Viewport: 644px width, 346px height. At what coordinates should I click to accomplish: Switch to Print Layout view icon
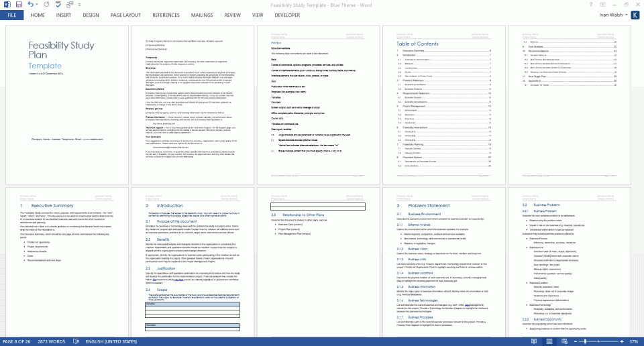[549, 341]
